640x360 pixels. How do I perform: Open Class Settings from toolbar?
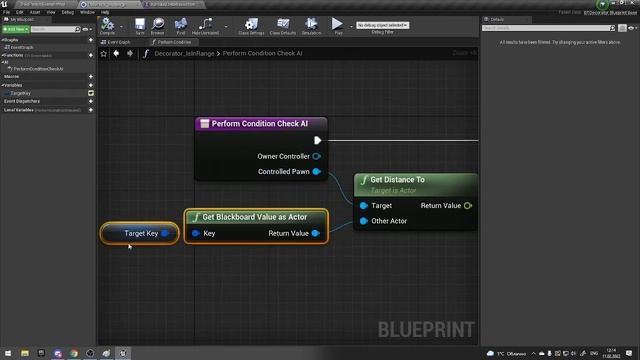[251, 25]
